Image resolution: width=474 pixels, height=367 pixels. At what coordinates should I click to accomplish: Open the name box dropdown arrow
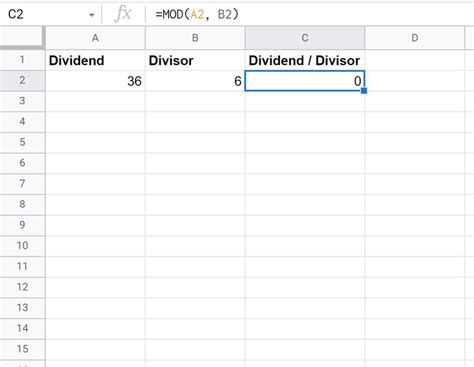91,15
